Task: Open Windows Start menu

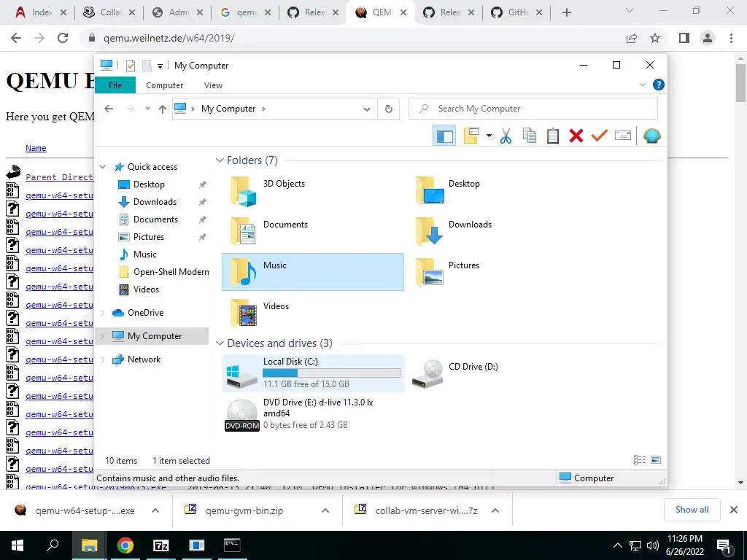Action: (x=18, y=545)
